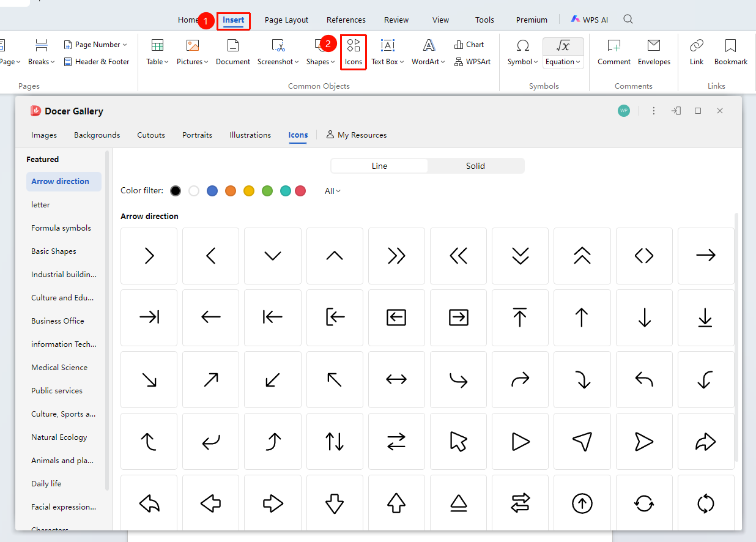
Task: Click the category sidebar scrollbar
Action: click(x=108, y=321)
